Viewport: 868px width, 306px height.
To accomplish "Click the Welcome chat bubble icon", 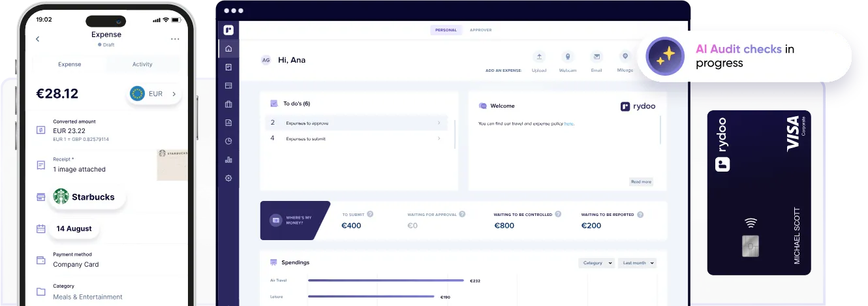I will pos(483,106).
